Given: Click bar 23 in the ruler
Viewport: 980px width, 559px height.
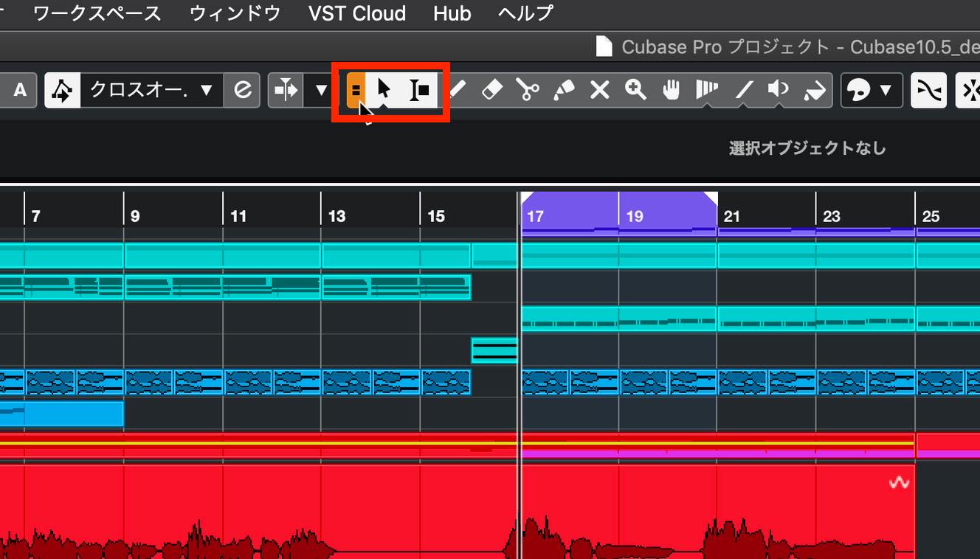Looking at the screenshot, I should [x=832, y=216].
